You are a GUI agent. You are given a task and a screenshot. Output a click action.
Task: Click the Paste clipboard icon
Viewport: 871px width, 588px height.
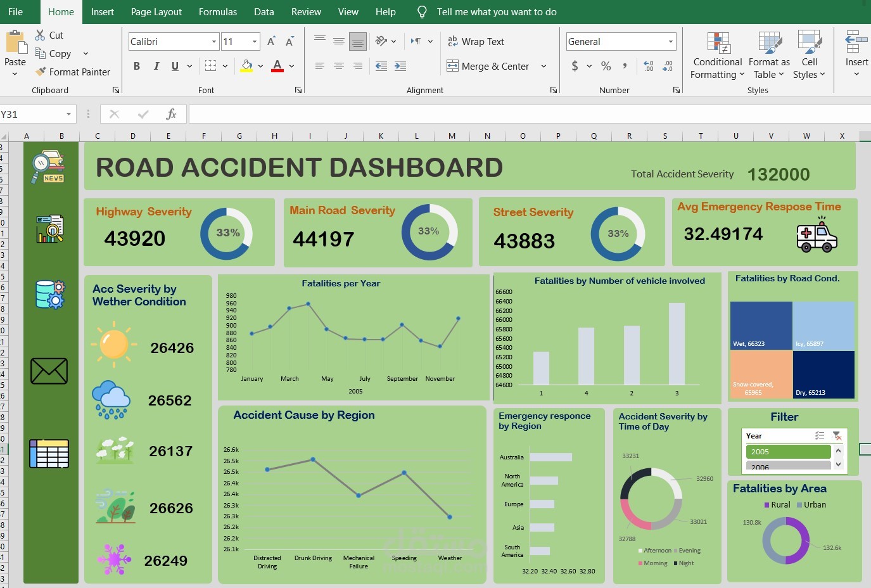pyautogui.click(x=16, y=42)
